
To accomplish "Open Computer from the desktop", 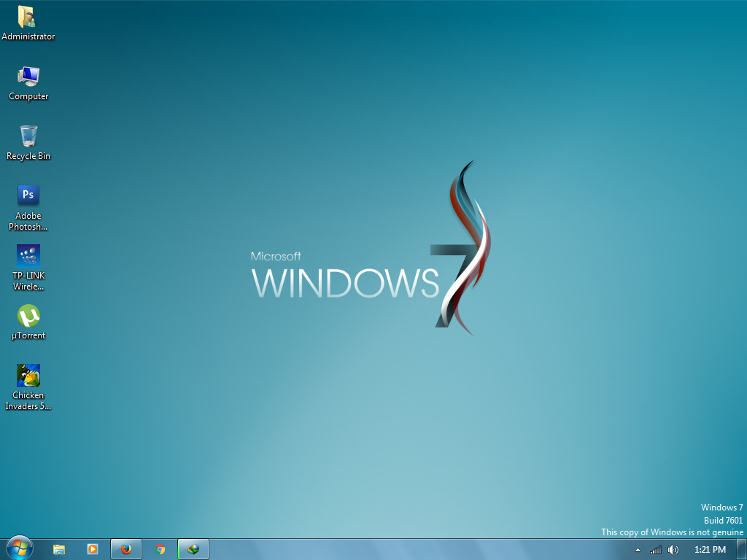I will click(28, 75).
